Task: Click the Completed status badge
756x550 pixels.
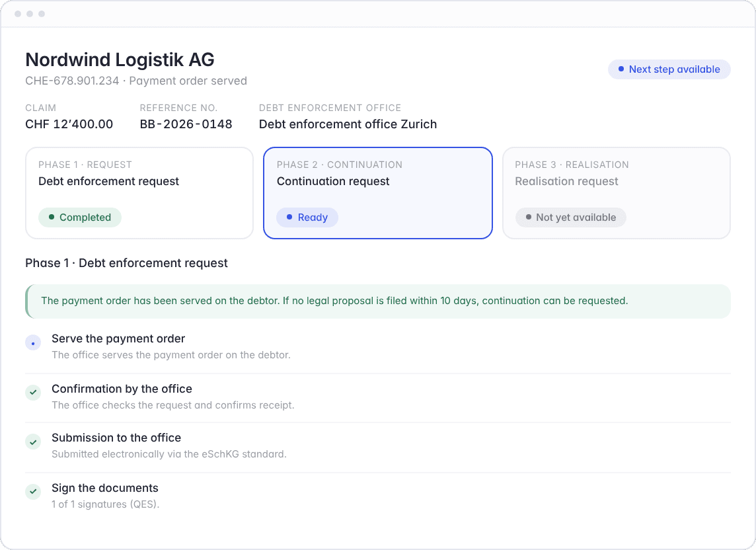Action: pos(80,217)
